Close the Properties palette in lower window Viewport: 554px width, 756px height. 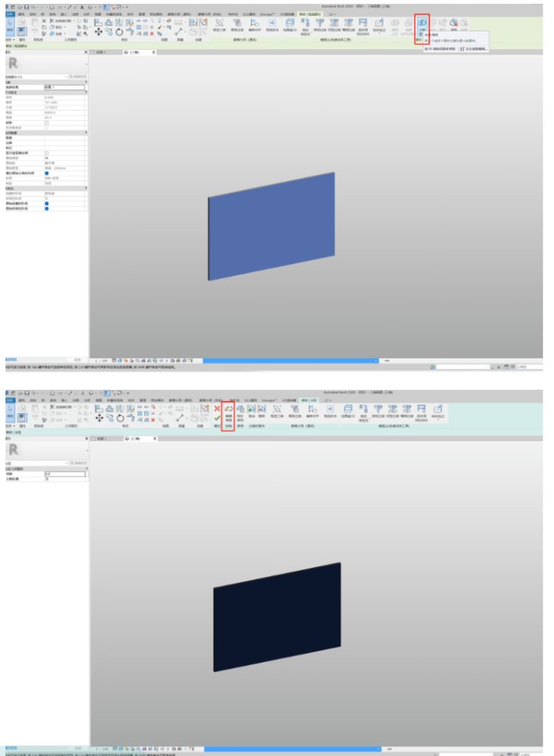(x=87, y=438)
